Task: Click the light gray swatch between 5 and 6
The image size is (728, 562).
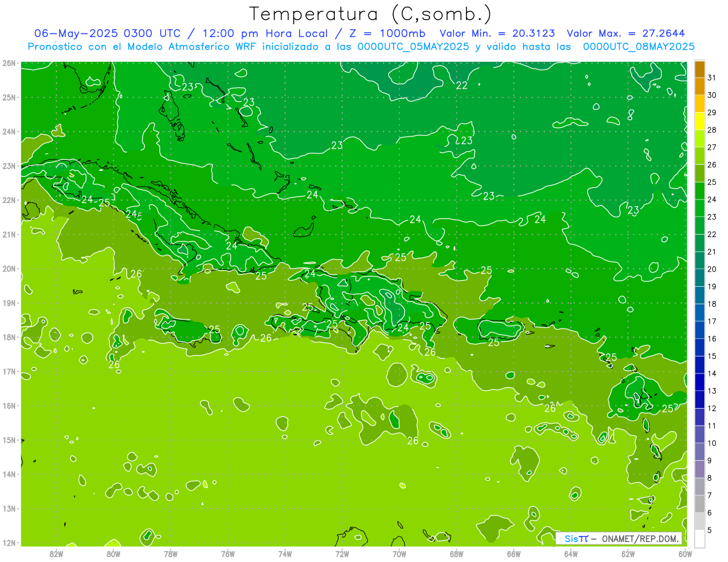Action: click(699, 521)
